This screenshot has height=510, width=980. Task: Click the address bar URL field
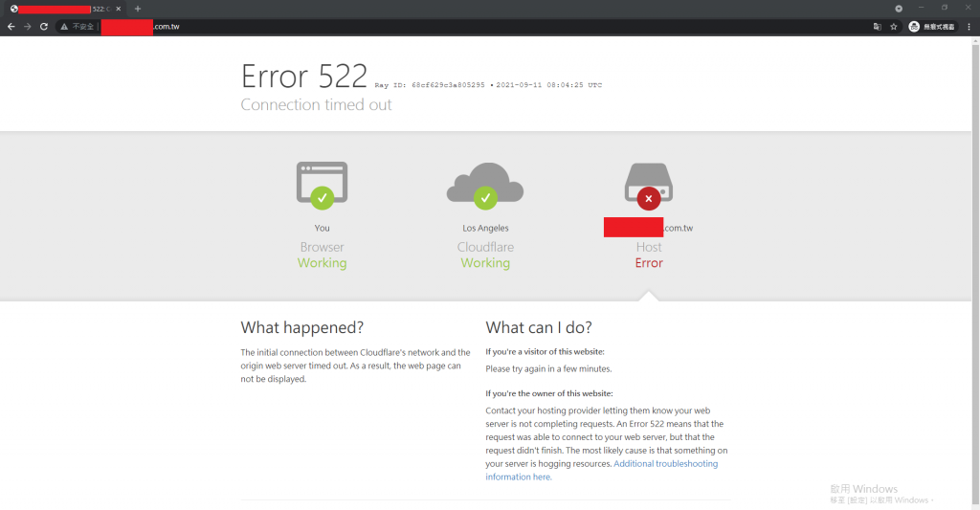(462, 26)
